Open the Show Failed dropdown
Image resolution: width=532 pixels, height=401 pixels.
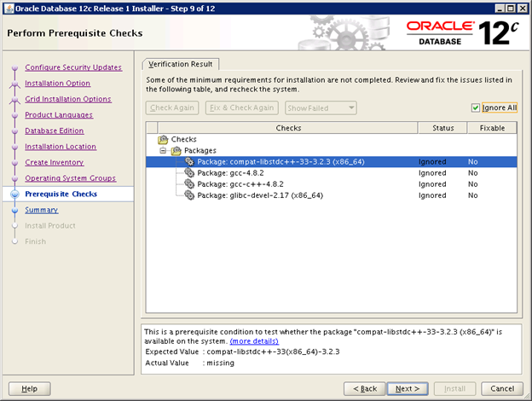321,108
